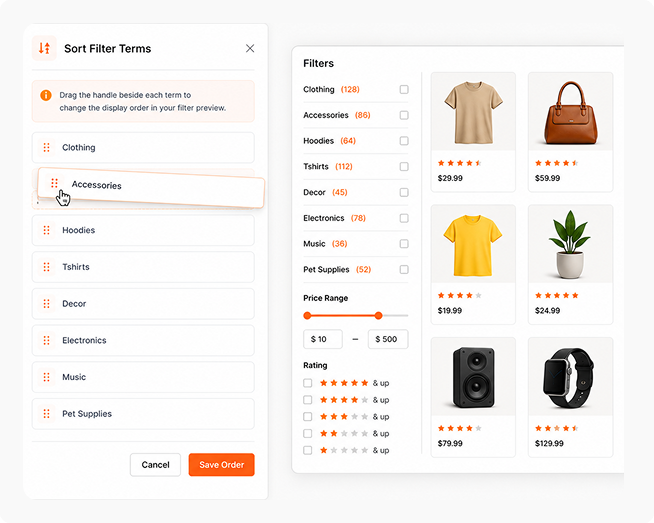
Task: Click the maximum price slider handle
Action: [x=378, y=316]
